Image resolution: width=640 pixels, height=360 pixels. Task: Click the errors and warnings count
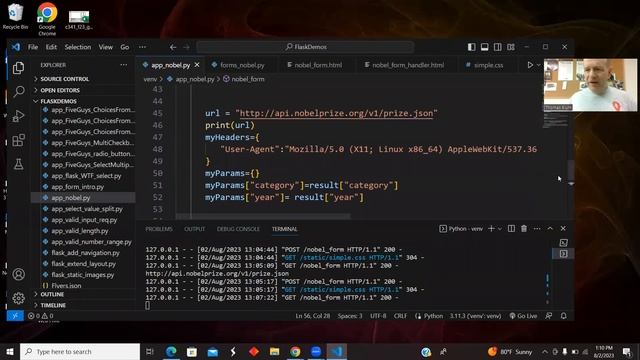(40, 316)
